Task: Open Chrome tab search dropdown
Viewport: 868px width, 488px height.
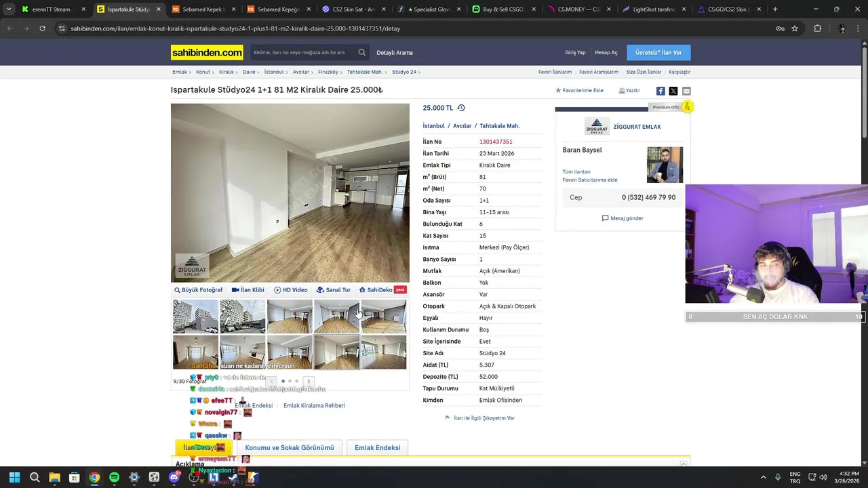Action: 8,9
